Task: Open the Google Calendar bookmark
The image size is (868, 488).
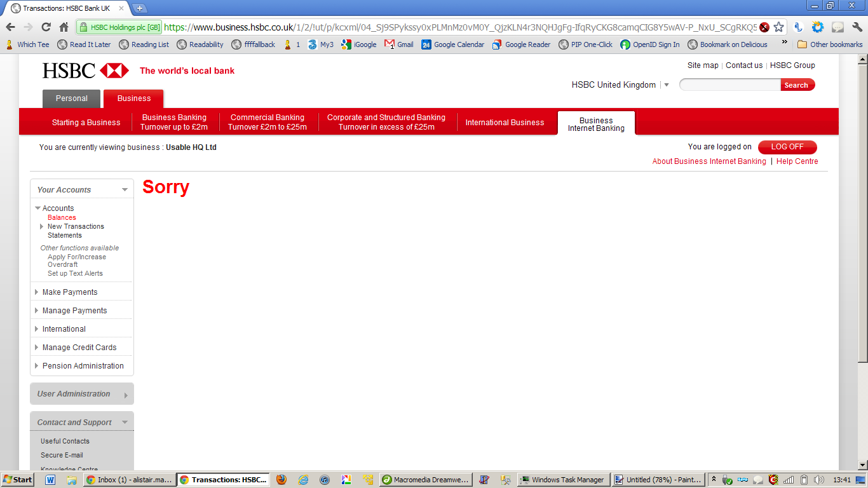Action: click(x=452, y=44)
